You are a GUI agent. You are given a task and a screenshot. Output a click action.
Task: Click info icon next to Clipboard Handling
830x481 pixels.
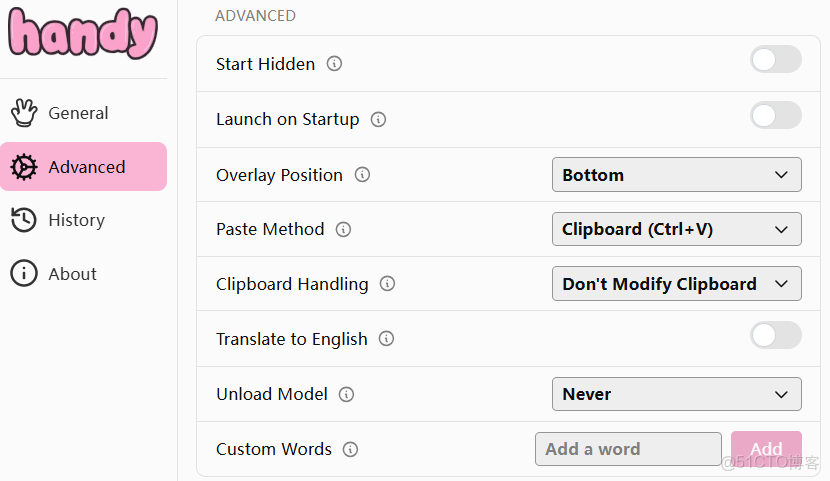pyautogui.click(x=388, y=284)
